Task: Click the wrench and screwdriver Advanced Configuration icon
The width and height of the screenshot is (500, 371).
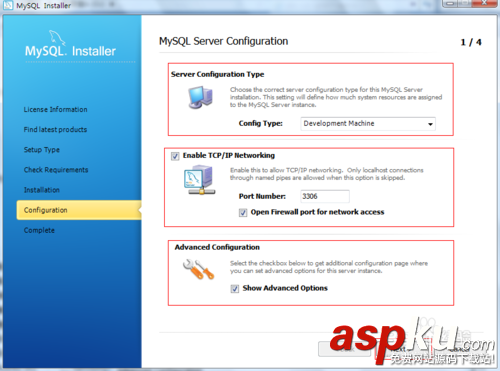Action: pos(198,269)
